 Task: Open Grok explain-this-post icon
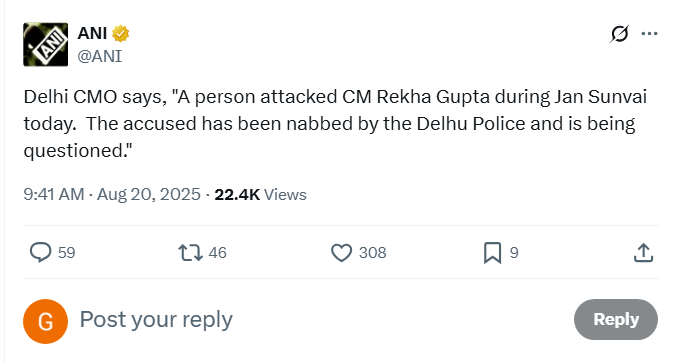tap(619, 34)
